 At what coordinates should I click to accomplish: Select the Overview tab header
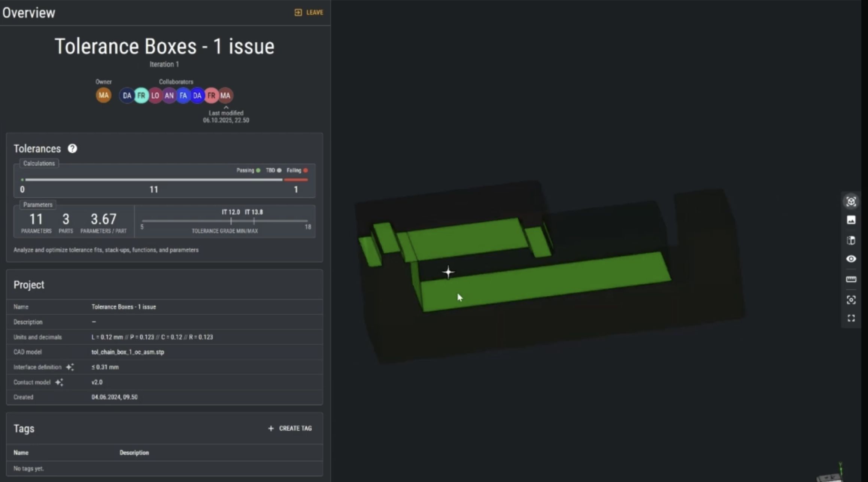point(28,12)
